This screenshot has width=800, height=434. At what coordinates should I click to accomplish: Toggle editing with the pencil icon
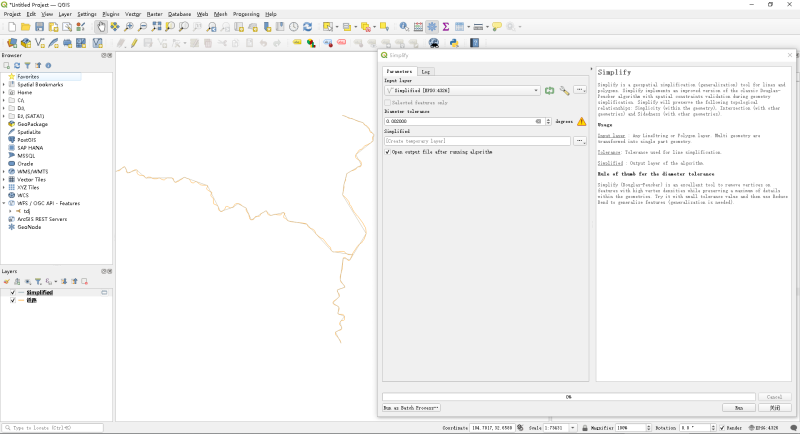tap(134, 43)
